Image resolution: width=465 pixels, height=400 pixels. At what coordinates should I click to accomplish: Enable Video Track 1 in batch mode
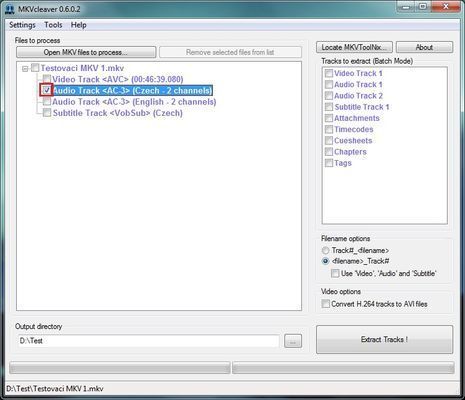pos(329,73)
